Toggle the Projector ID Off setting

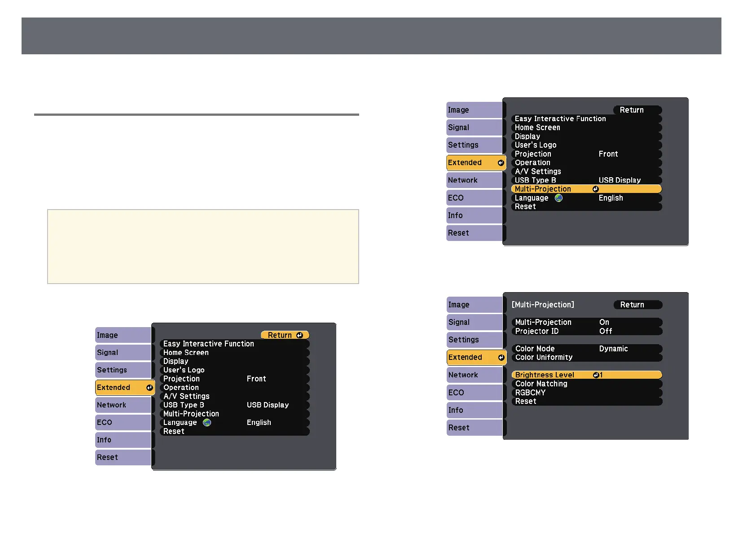click(x=586, y=331)
